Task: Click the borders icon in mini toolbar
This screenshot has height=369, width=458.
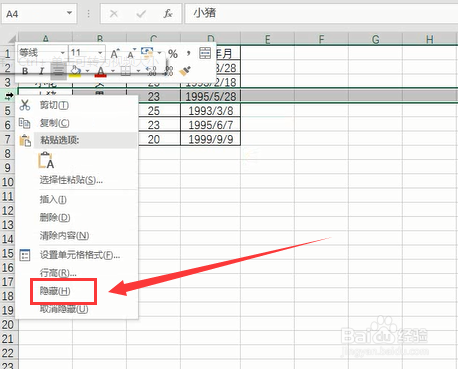Action: point(126,71)
